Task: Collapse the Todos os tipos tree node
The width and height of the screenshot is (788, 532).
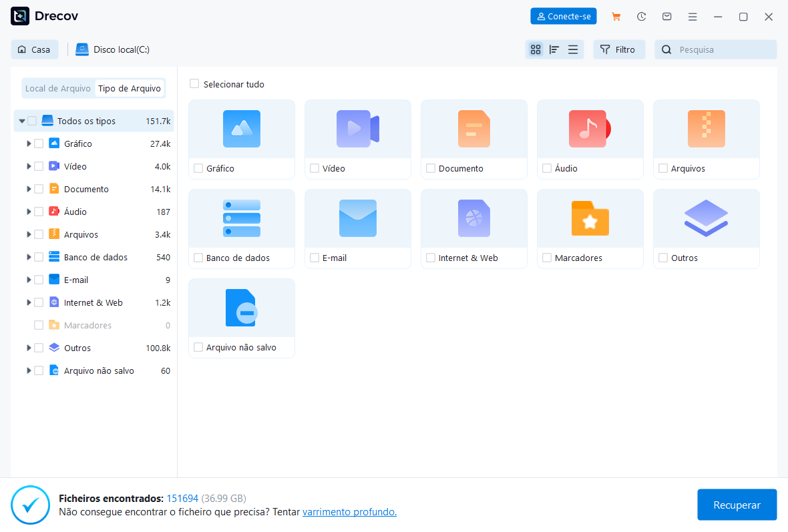Action: 21,121
